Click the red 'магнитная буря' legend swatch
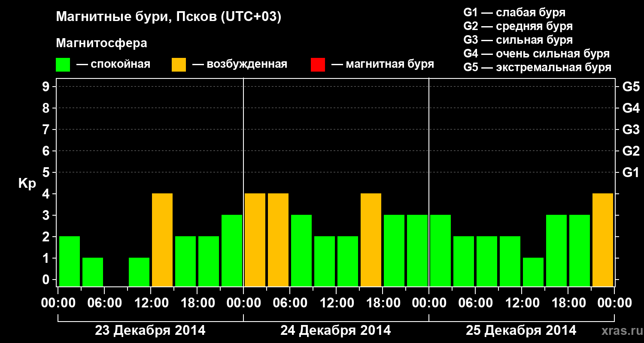 tap(318, 65)
